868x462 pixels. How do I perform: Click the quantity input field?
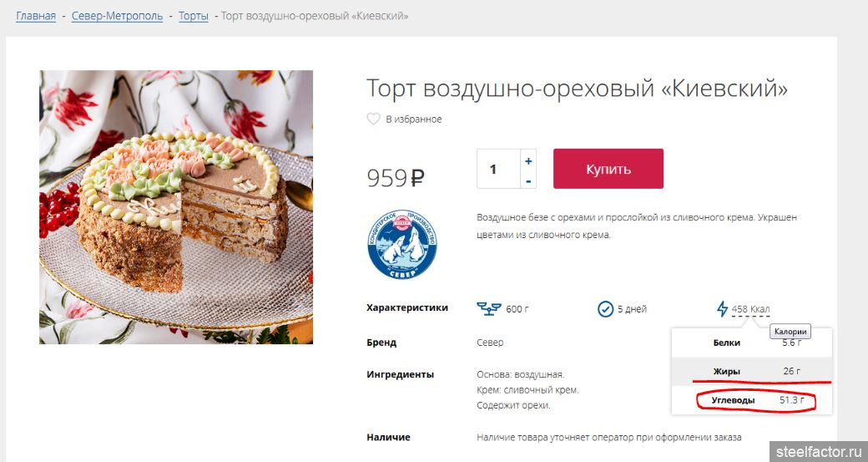pos(498,169)
